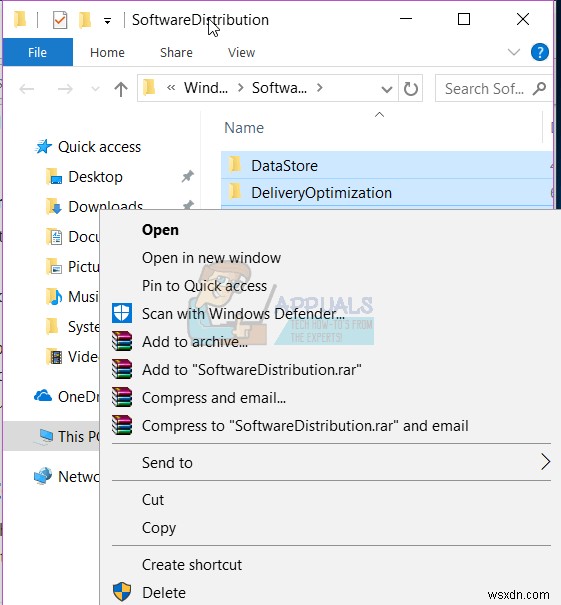This screenshot has width=561, height=605.
Task: Select the DeliveryOptimization folder
Action: coord(387,193)
